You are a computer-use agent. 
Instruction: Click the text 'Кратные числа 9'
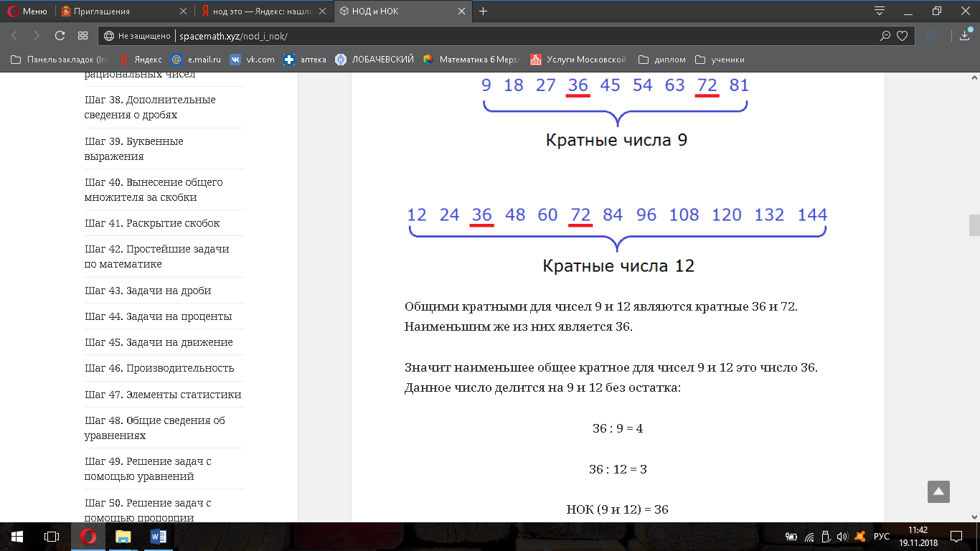(616, 139)
